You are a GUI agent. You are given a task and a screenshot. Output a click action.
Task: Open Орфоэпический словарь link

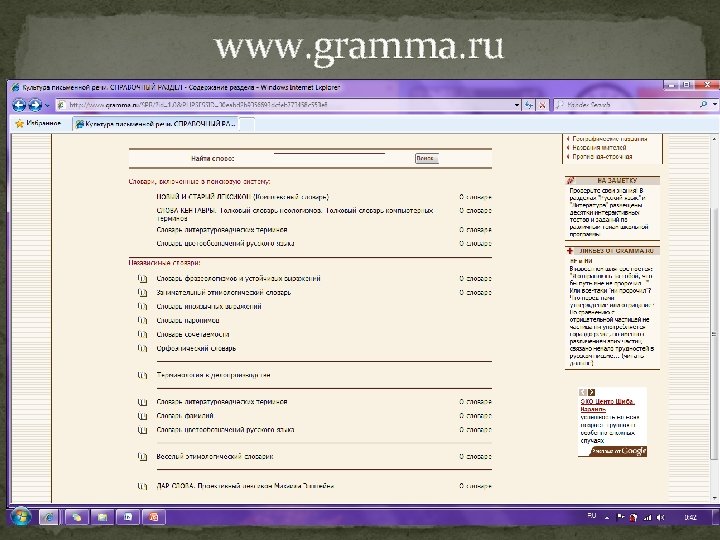coord(196,349)
